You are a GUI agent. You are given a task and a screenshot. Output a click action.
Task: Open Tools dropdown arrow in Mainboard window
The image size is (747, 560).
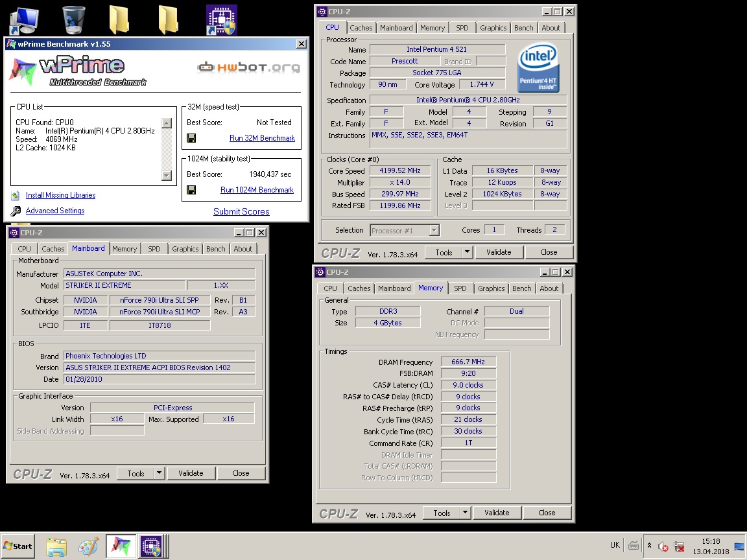pyautogui.click(x=159, y=473)
